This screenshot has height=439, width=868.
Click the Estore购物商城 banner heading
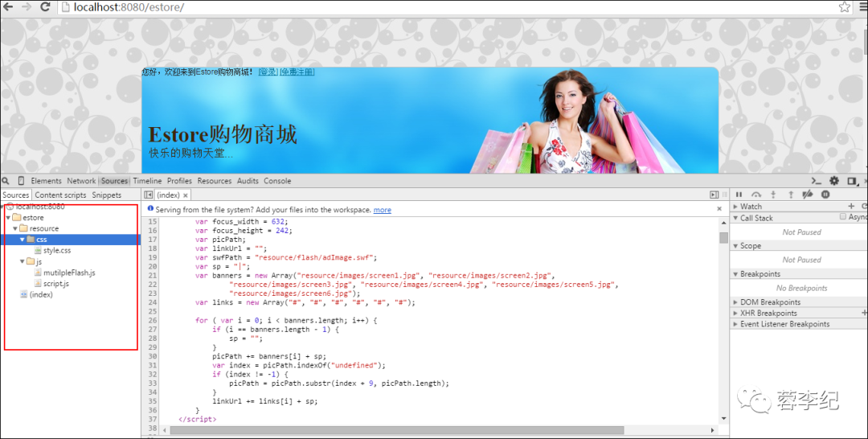(223, 135)
